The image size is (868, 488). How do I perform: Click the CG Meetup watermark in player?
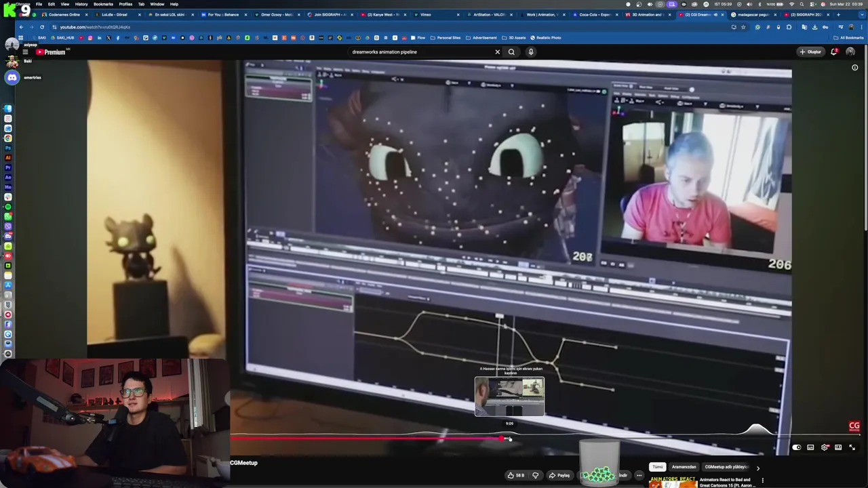(854, 427)
